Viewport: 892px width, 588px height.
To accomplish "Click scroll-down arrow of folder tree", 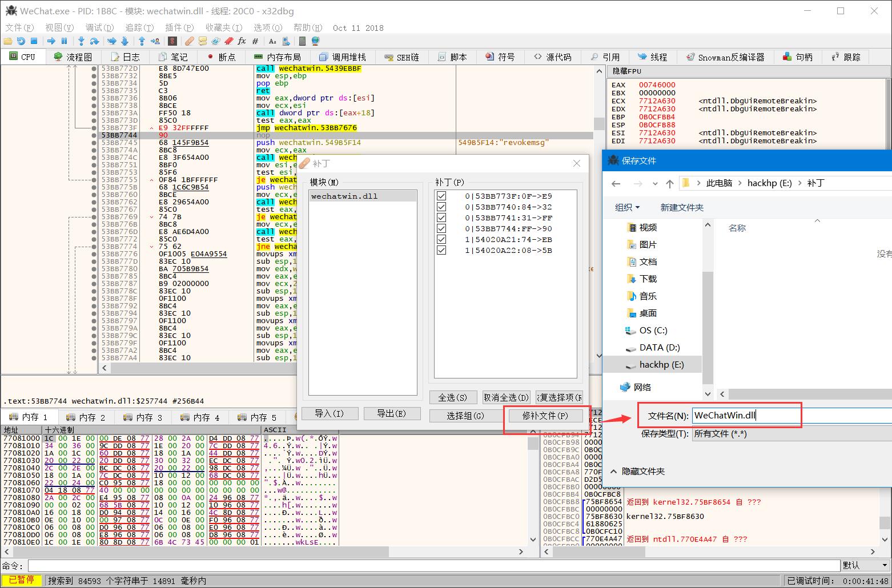I will (708, 394).
